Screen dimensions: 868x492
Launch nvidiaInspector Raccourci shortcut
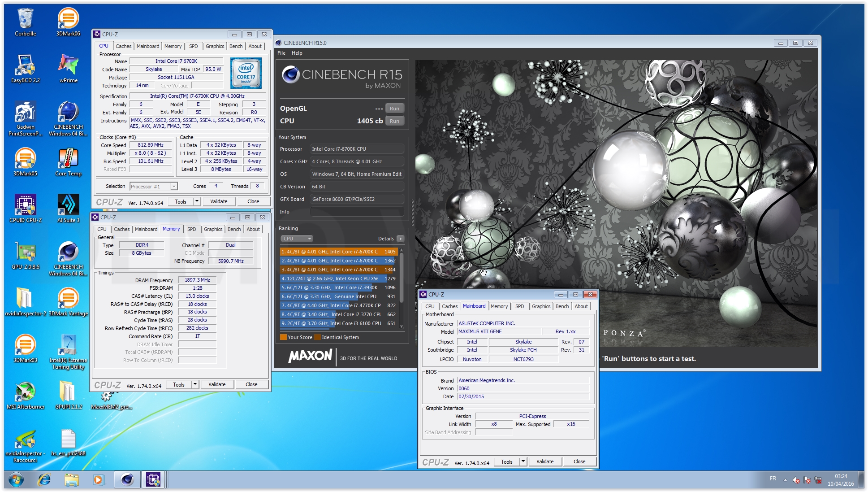pos(25,445)
